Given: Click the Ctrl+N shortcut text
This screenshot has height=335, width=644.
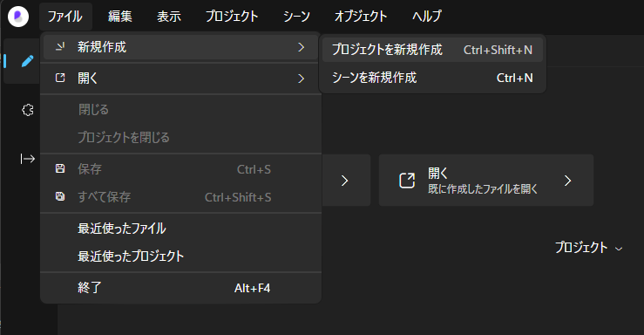Looking at the screenshot, I should click(x=515, y=78).
